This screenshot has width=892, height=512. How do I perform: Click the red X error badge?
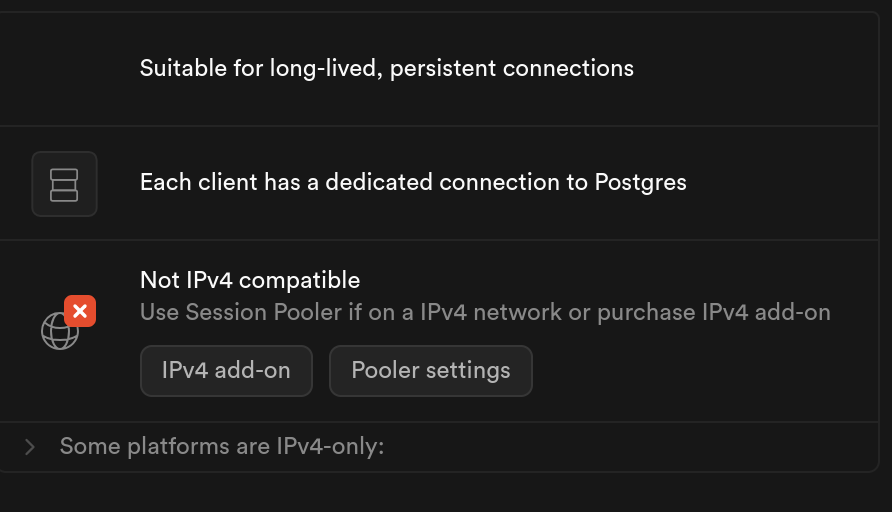tap(80, 311)
